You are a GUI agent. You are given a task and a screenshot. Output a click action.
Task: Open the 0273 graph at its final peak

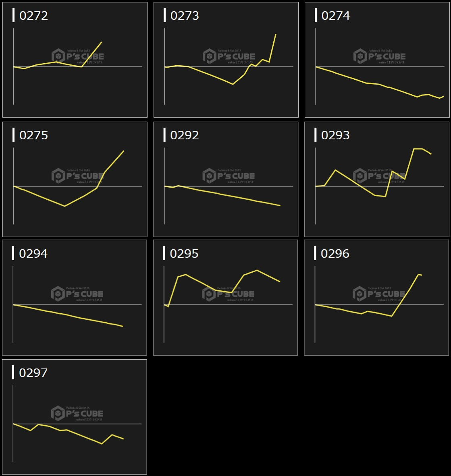coord(276,35)
